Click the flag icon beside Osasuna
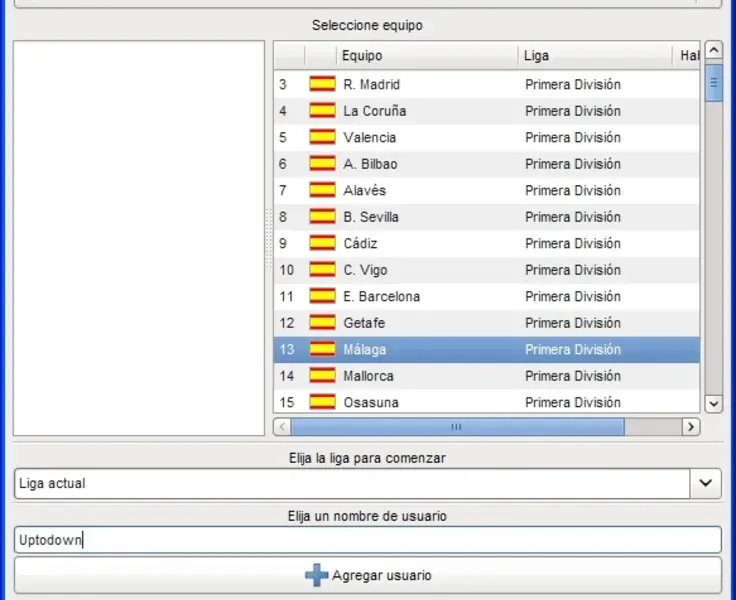 click(322, 402)
